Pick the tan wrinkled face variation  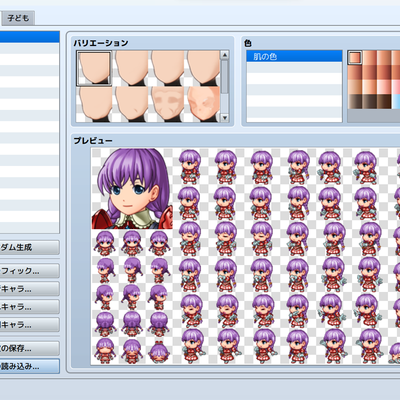tap(167, 104)
